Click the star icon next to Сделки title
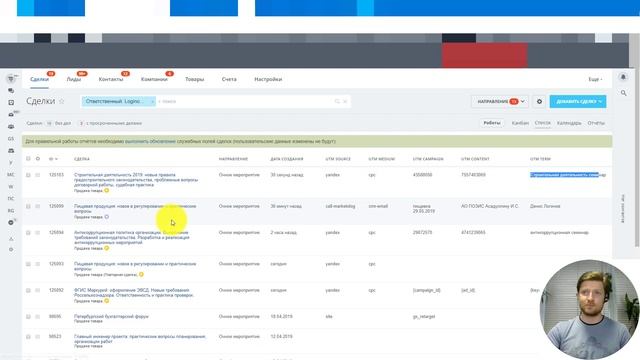The image size is (640, 360). 62,101
